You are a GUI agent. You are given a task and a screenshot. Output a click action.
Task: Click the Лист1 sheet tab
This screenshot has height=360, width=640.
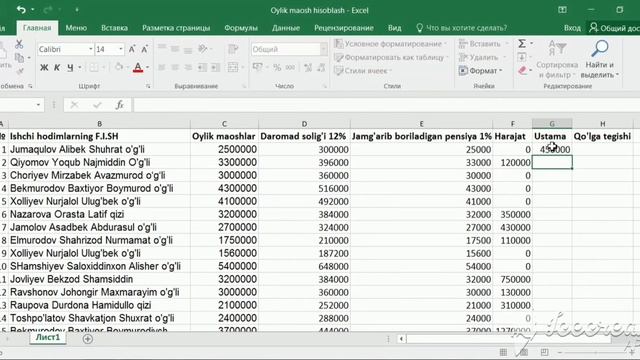48,338
